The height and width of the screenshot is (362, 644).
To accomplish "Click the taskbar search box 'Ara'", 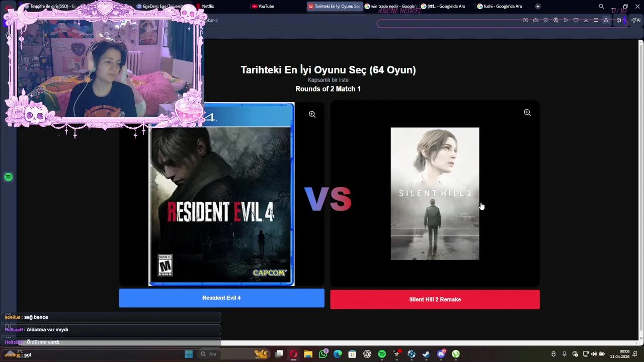I will (x=234, y=354).
